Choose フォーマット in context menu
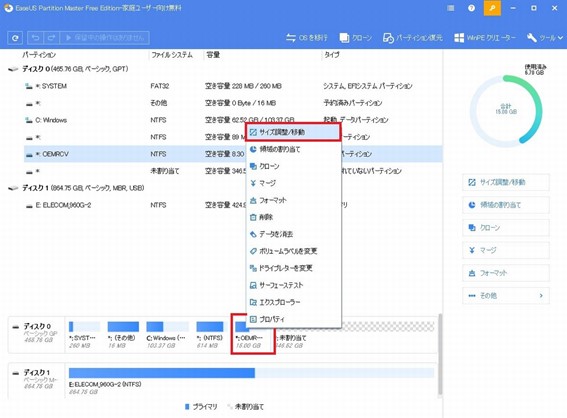 (293, 200)
